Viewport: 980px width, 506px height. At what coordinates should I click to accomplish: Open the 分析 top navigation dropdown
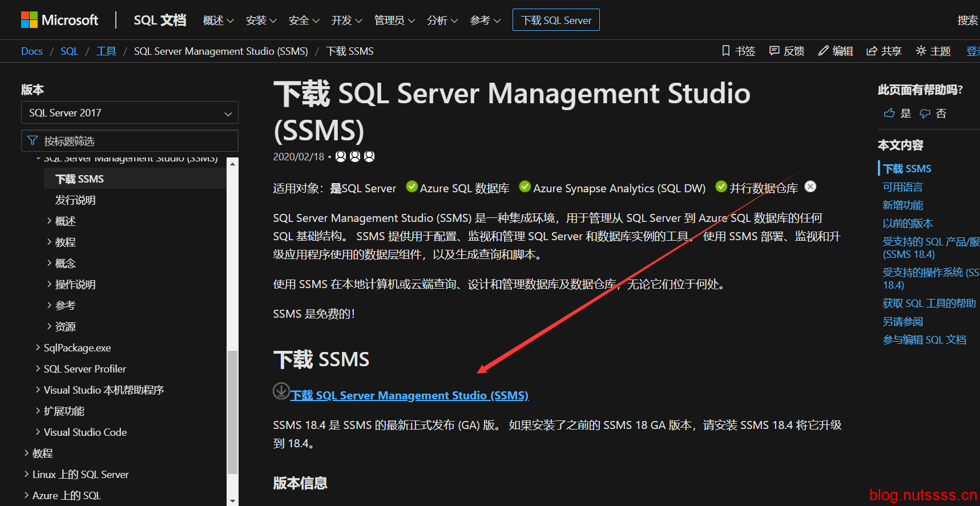tap(442, 21)
